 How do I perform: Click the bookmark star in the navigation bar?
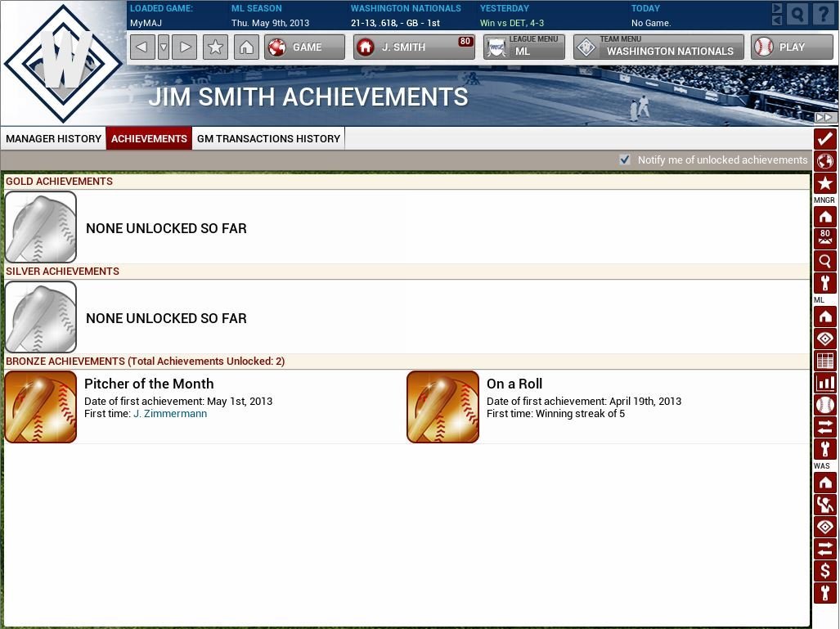[x=214, y=47]
